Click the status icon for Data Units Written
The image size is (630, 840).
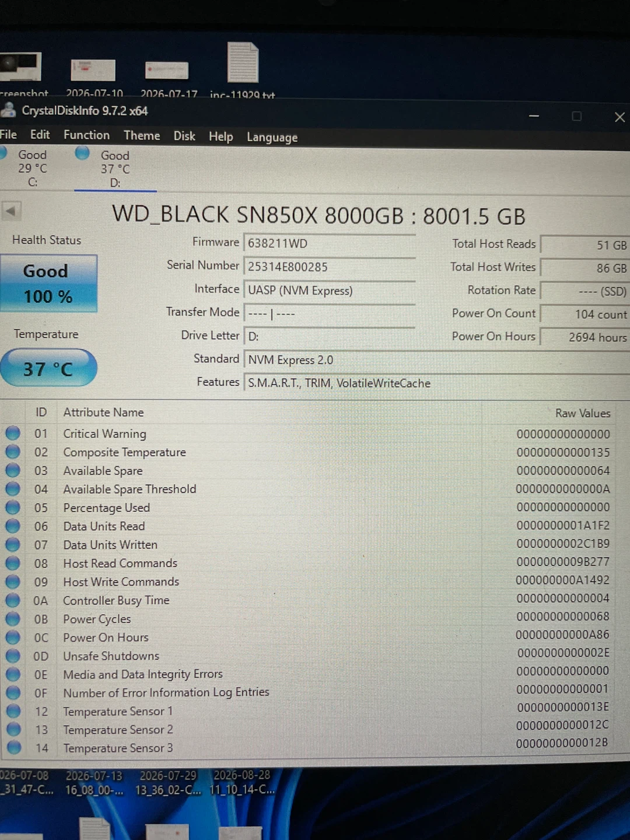pyautogui.click(x=13, y=544)
